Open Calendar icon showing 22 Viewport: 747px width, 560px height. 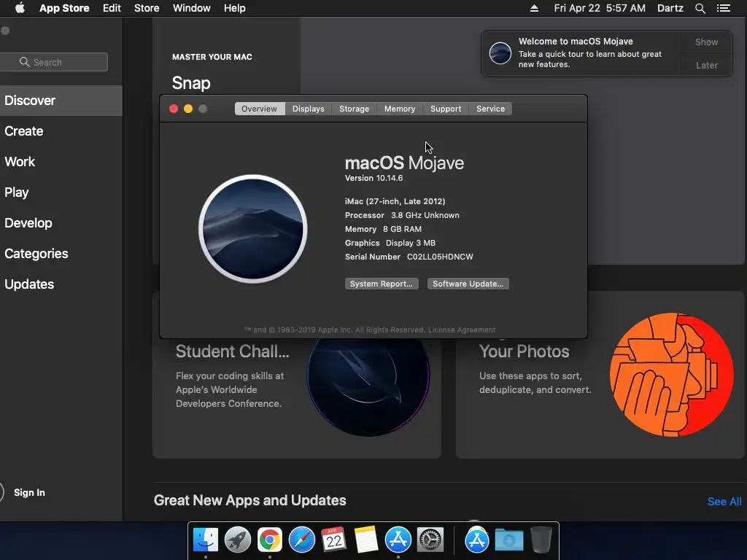(x=333, y=540)
